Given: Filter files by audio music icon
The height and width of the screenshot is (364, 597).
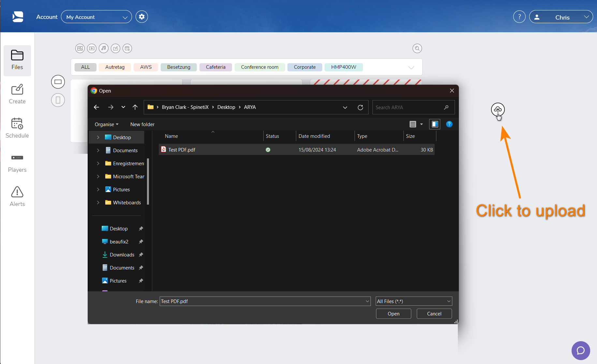Looking at the screenshot, I should 104,49.
